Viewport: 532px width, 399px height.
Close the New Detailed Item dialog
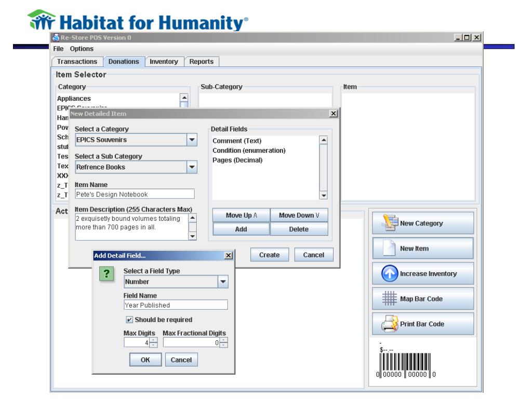click(334, 114)
